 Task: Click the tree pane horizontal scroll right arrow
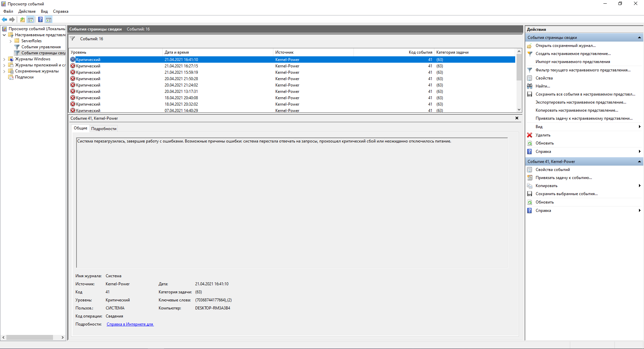pos(63,338)
